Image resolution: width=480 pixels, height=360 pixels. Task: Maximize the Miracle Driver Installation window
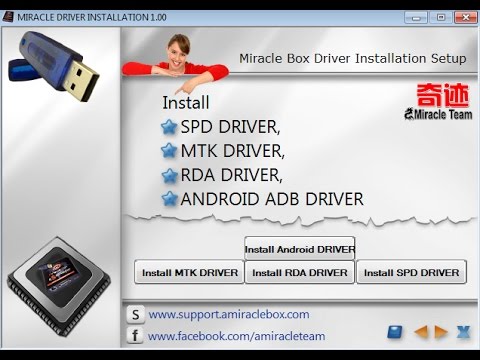[x=441, y=17]
